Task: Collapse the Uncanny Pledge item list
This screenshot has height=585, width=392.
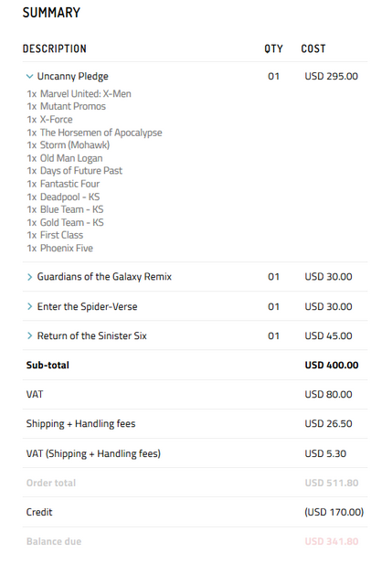Action: [29, 77]
